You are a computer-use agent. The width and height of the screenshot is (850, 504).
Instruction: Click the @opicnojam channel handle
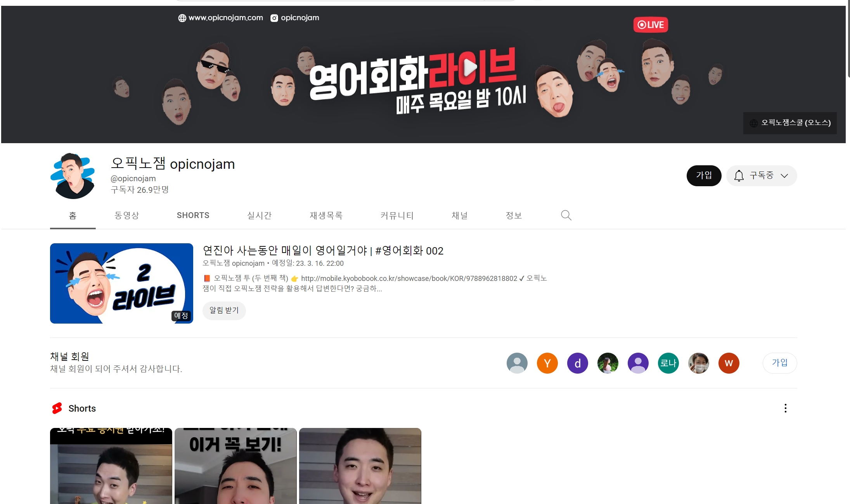click(133, 178)
